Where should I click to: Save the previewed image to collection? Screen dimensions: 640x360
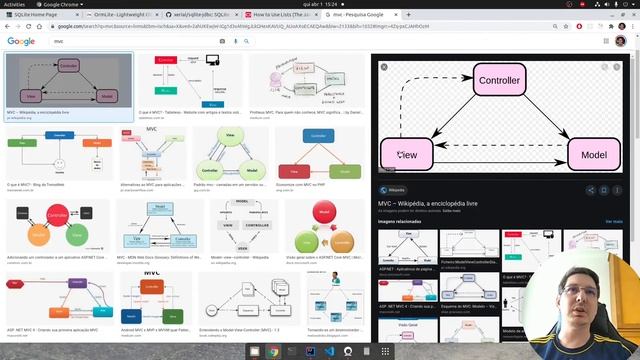(604, 190)
